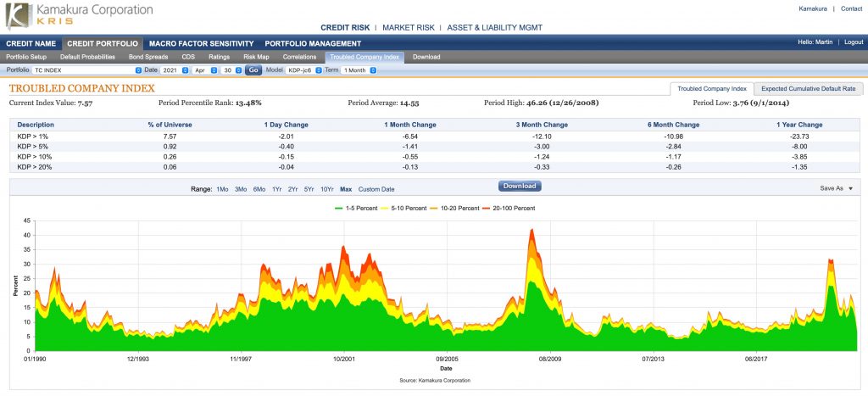
Task: Set chart range to 1Yr
Action: (276, 189)
